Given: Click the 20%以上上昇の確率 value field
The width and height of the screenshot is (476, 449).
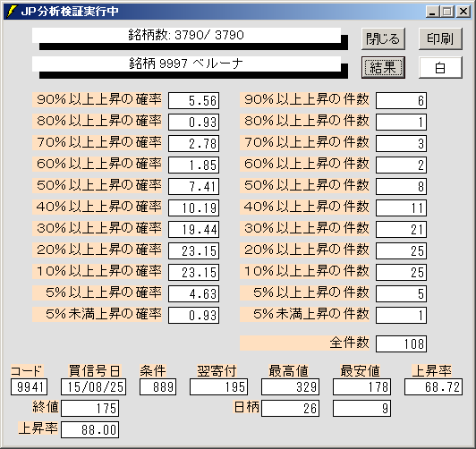Looking at the screenshot, I should coord(193,250).
